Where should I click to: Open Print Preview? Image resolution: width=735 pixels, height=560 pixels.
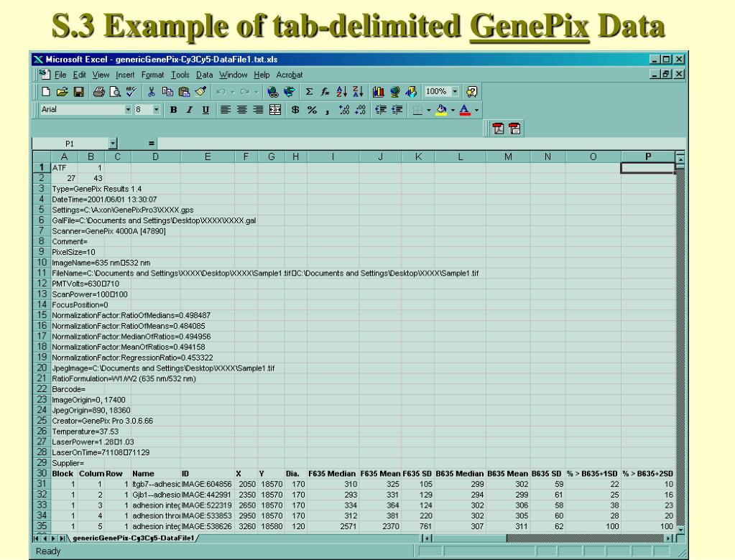click(x=115, y=92)
